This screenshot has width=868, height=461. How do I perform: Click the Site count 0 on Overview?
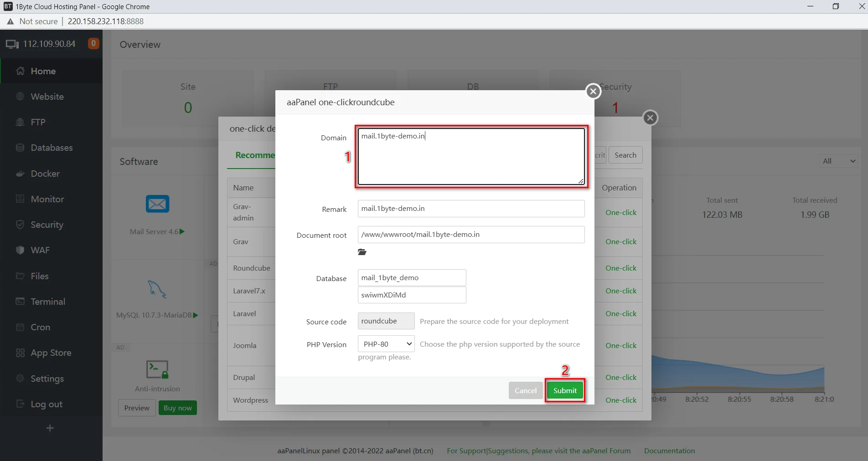tap(188, 108)
